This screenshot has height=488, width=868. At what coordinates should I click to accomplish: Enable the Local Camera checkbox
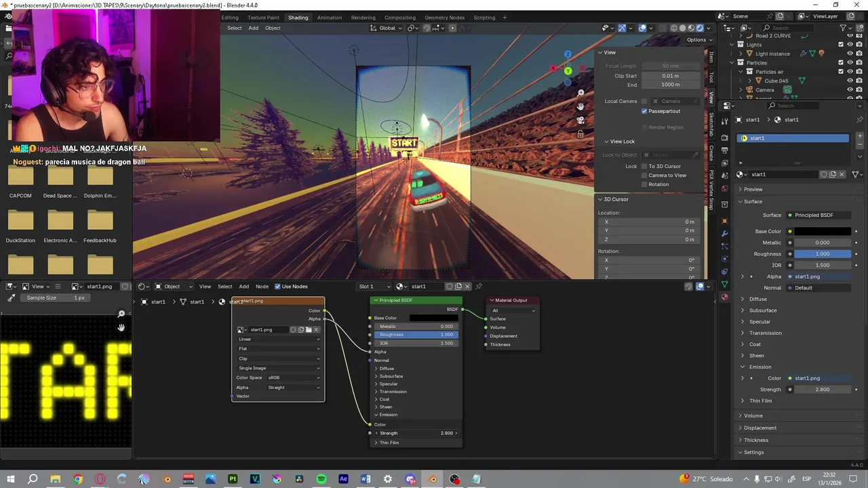point(646,101)
